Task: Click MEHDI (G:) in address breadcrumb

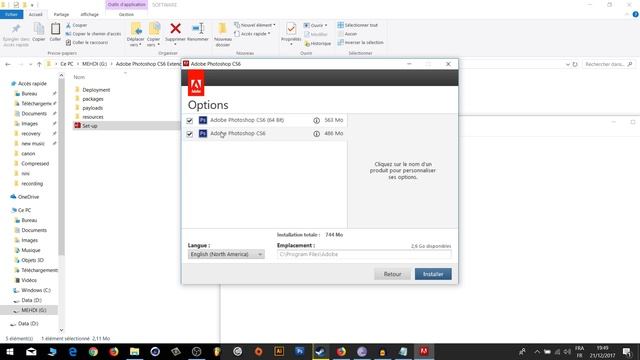Action: 94,64
